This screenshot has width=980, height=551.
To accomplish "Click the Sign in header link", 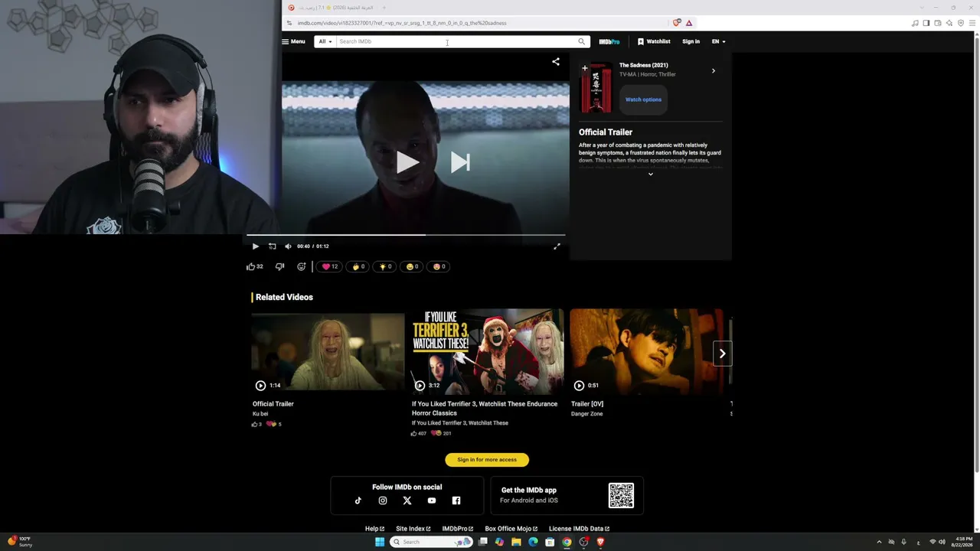I will click(691, 41).
